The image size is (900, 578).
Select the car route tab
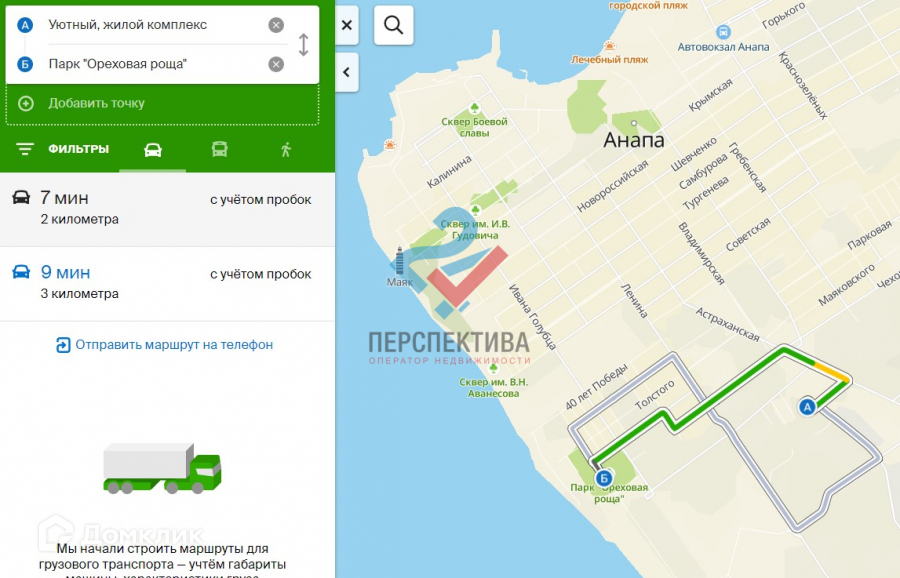153,150
